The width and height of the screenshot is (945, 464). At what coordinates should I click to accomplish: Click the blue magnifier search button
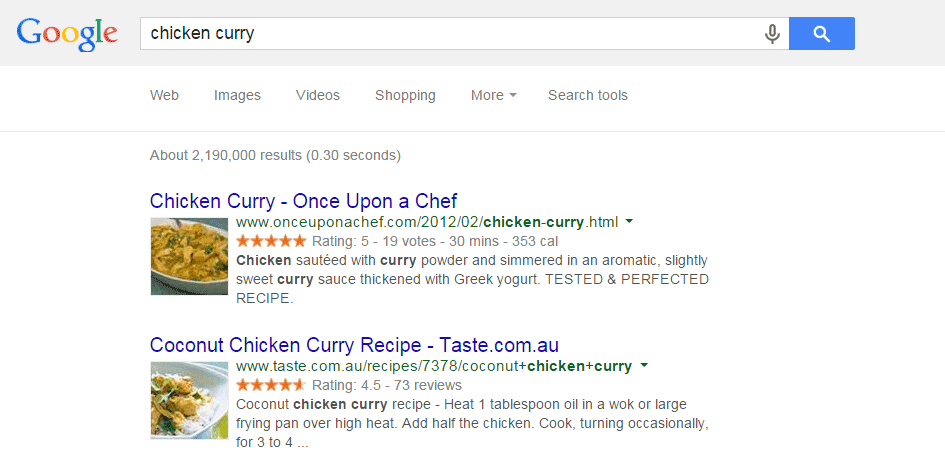pos(821,34)
